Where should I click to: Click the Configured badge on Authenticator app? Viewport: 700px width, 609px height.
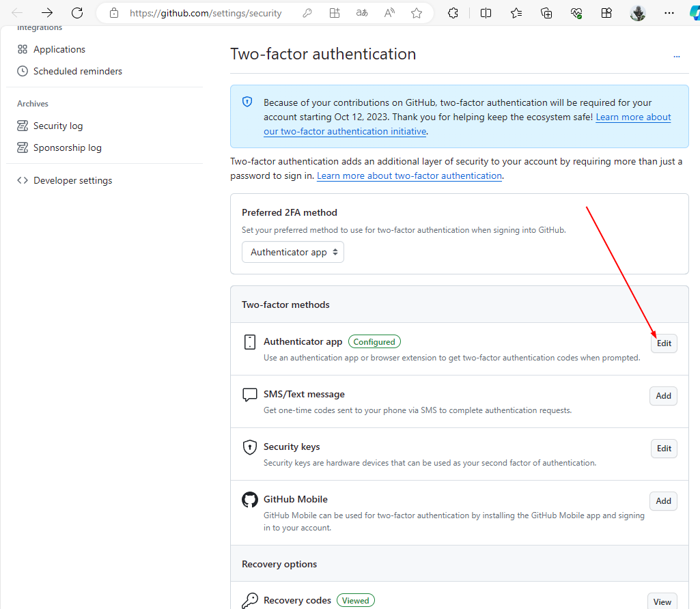(x=374, y=342)
